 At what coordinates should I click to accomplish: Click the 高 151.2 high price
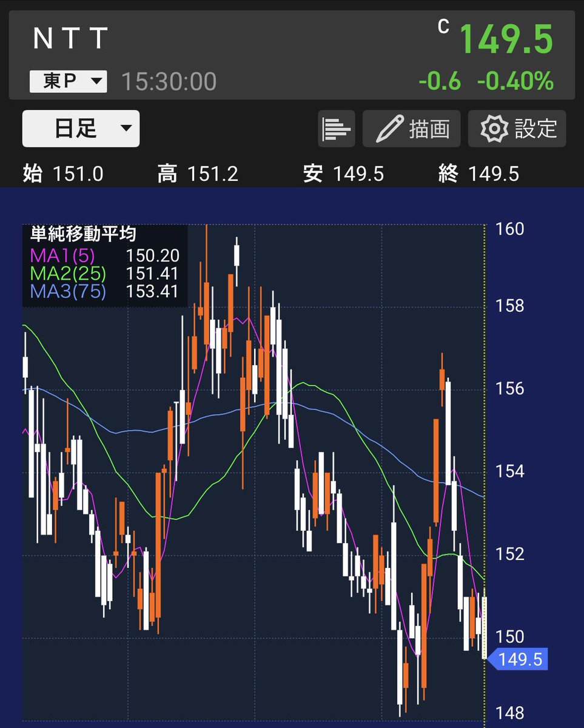click(197, 175)
